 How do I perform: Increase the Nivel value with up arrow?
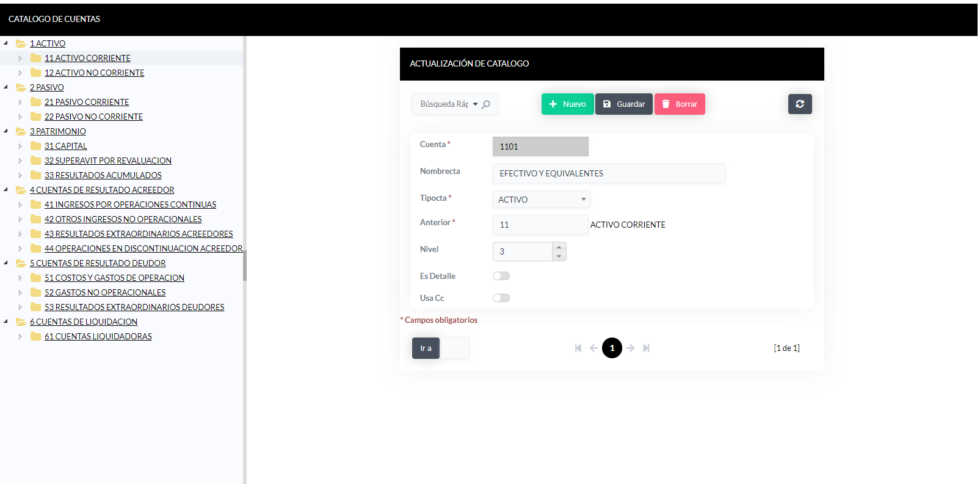pyautogui.click(x=559, y=247)
